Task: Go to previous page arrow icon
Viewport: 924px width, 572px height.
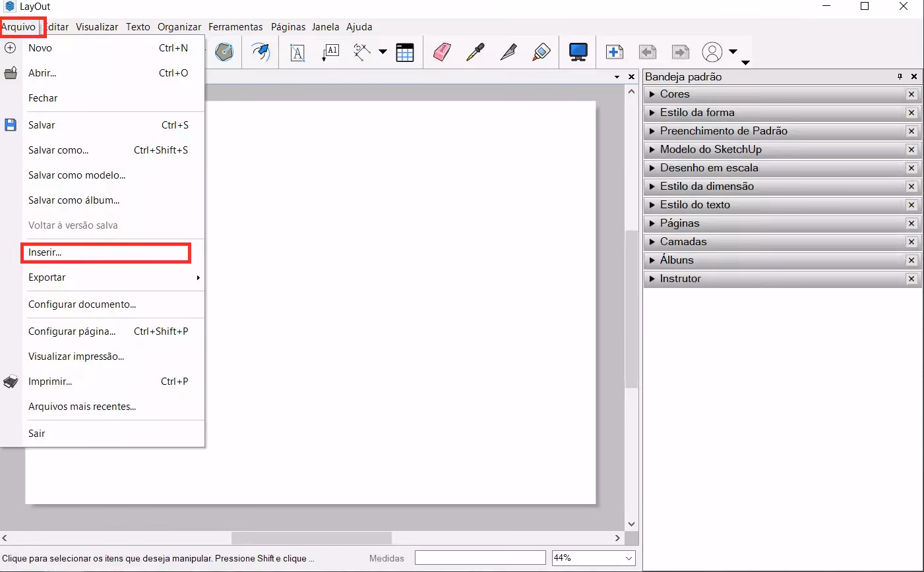Action: click(x=648, y=52)
